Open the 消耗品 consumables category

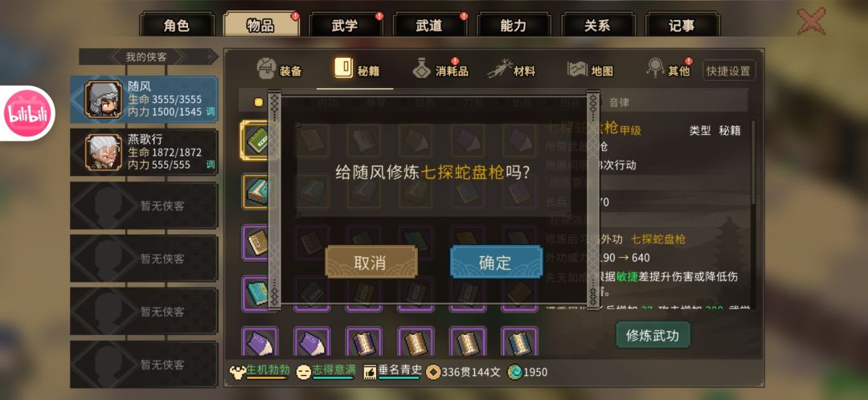tap(440, 70)
